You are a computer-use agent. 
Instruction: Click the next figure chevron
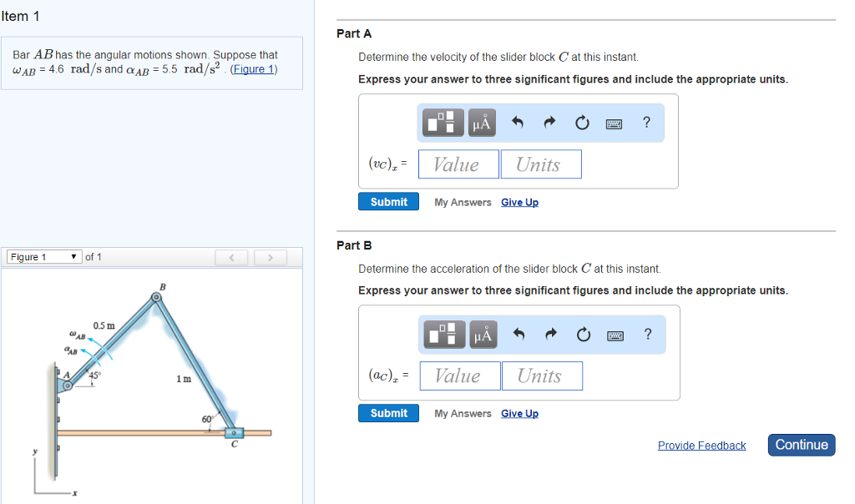point(271,258)
